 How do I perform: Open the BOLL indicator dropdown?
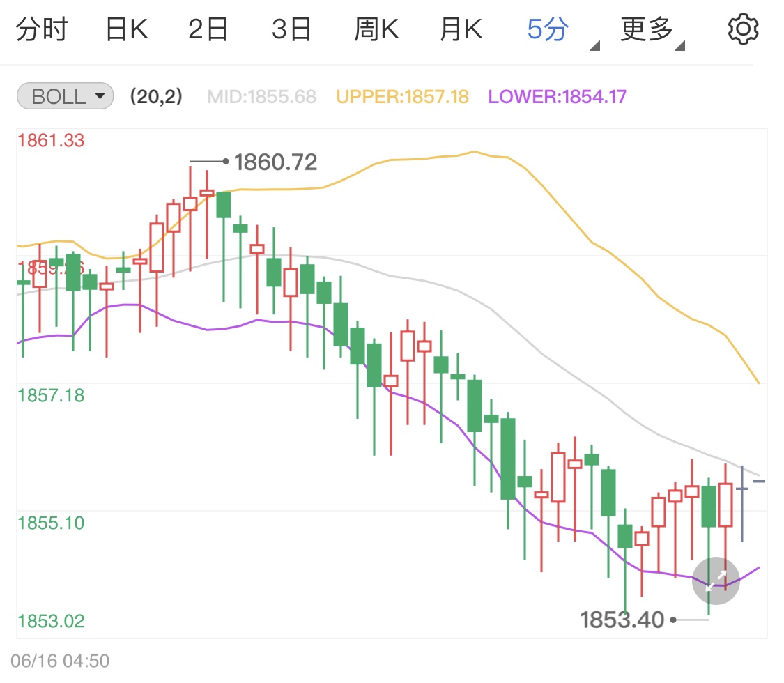65,96
